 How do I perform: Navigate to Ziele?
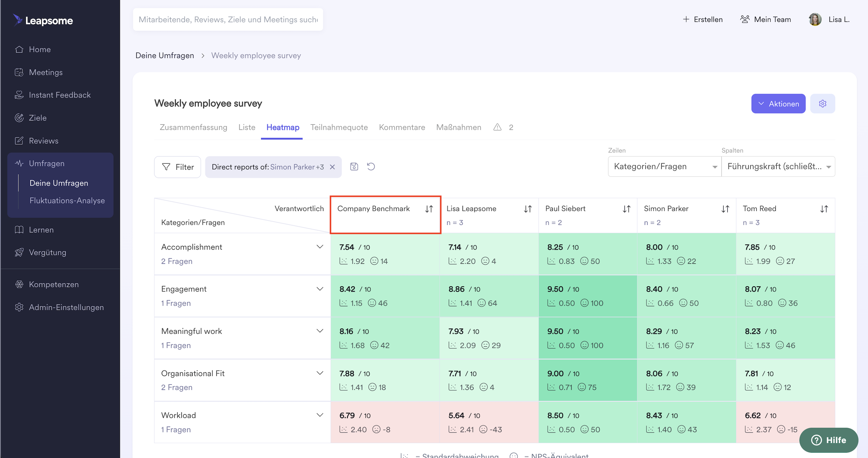(x=31, y=118)
